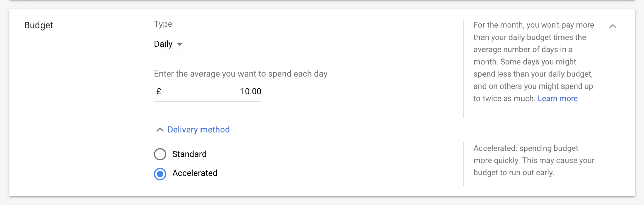Image resolution: width=644 pixels, height=205 pixels.
Task: Click the Budget section heading
Action: click(x=38, y=25)
